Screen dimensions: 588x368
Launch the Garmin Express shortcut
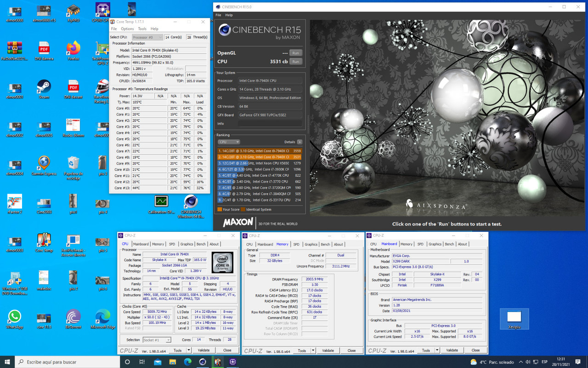click(44, 166)
